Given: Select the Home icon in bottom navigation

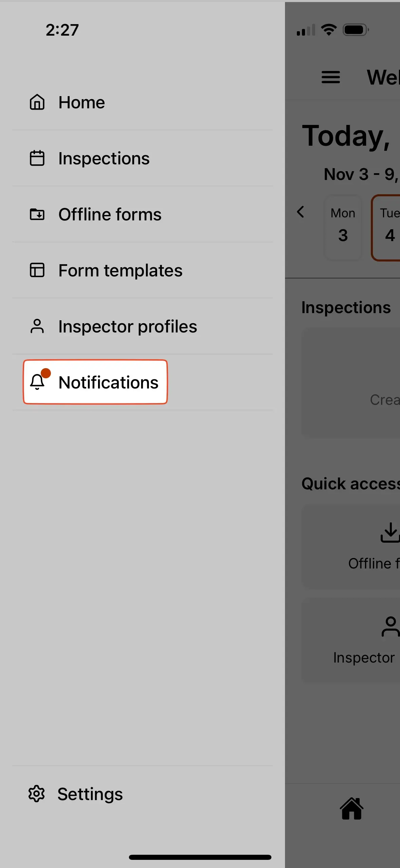Looking at the screenshot, I should pos(352,808).
